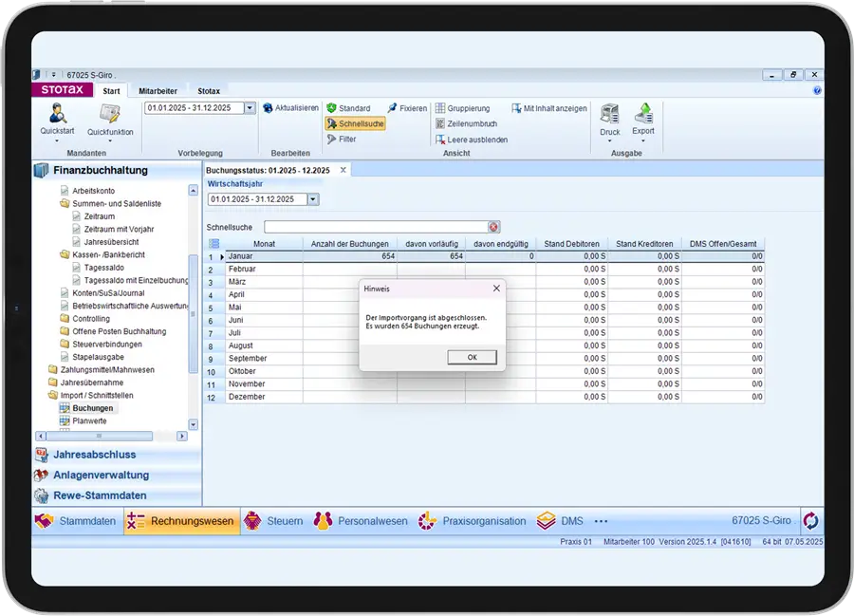Open the blue help icon in the top right

pos(817,90)
